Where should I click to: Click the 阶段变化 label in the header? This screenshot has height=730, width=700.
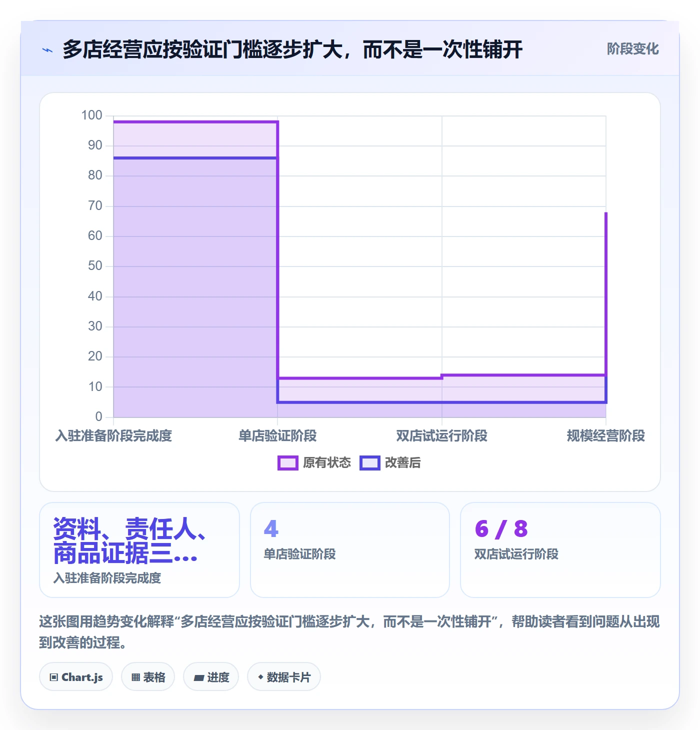(x=632, y=49)
